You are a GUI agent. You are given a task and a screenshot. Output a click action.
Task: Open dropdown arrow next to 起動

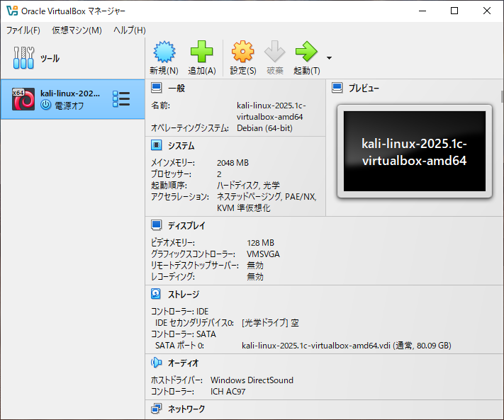pyautogui.click(x=329, y=58)
